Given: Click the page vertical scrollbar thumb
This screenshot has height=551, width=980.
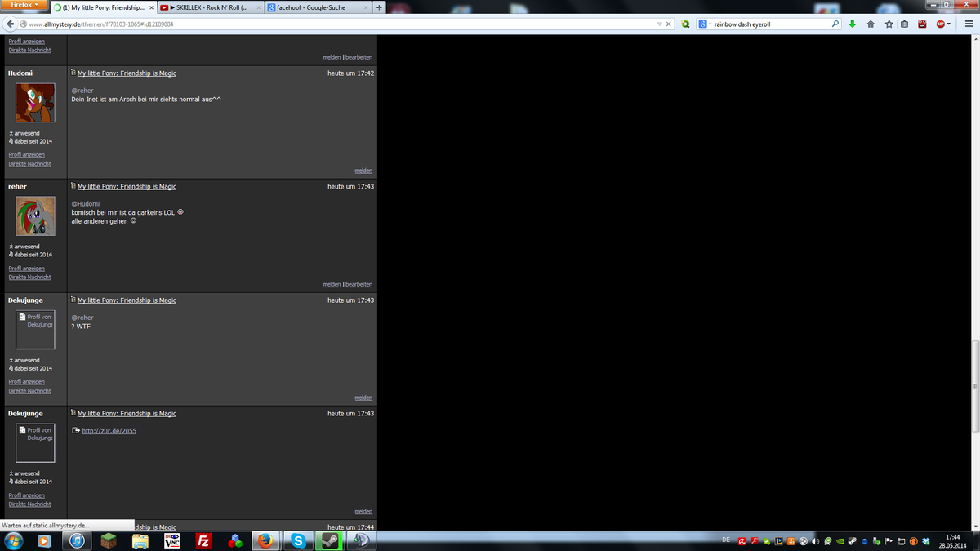Looking at the screenshot, I should click(974, 385).
